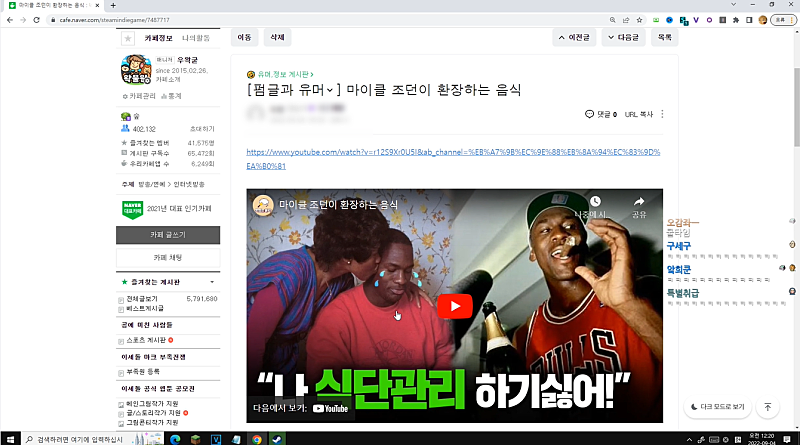800x445 pixels.
Task: Open the post list with 목록
Action: [x=664, y=37]
